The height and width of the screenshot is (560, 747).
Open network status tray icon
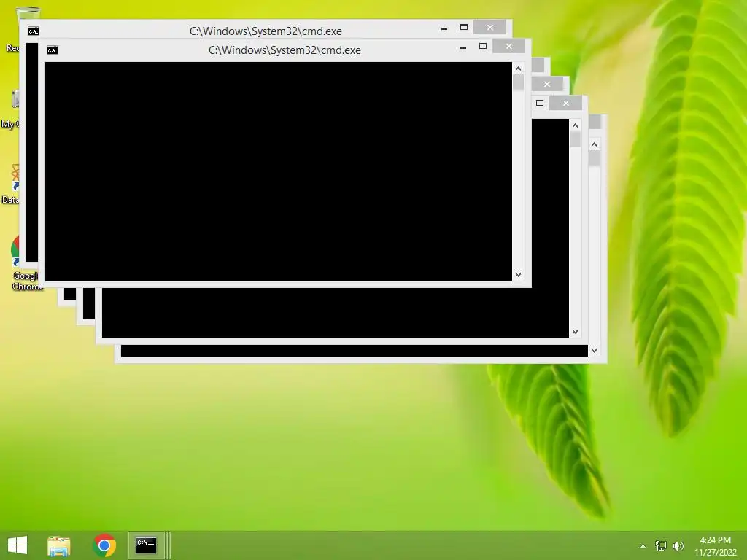[661, 545]
